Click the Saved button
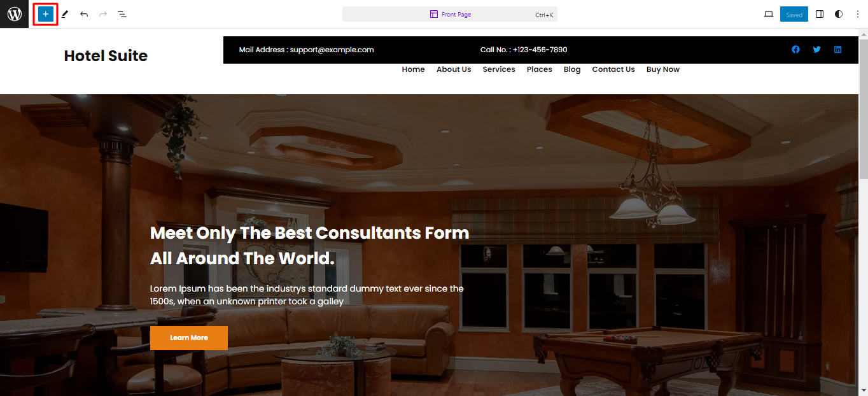The image size is (868, 396). 794,14
